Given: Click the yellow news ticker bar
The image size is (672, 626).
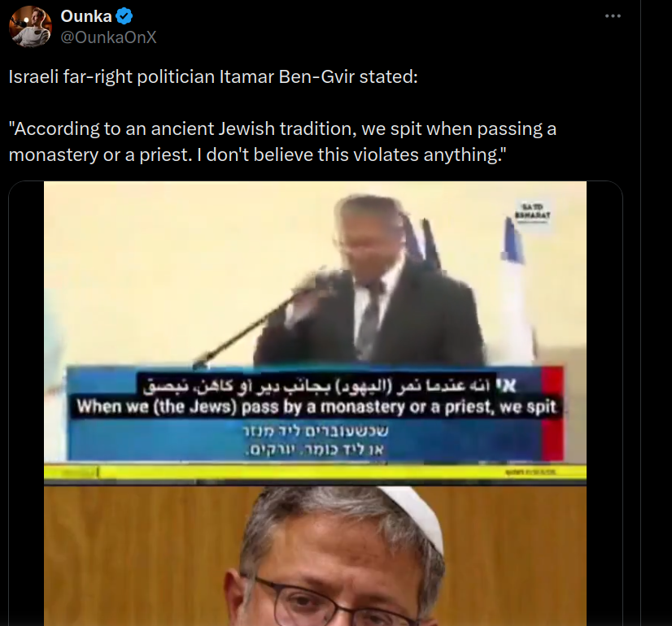Looking at the screenshot, I should [x=315, y=472].
